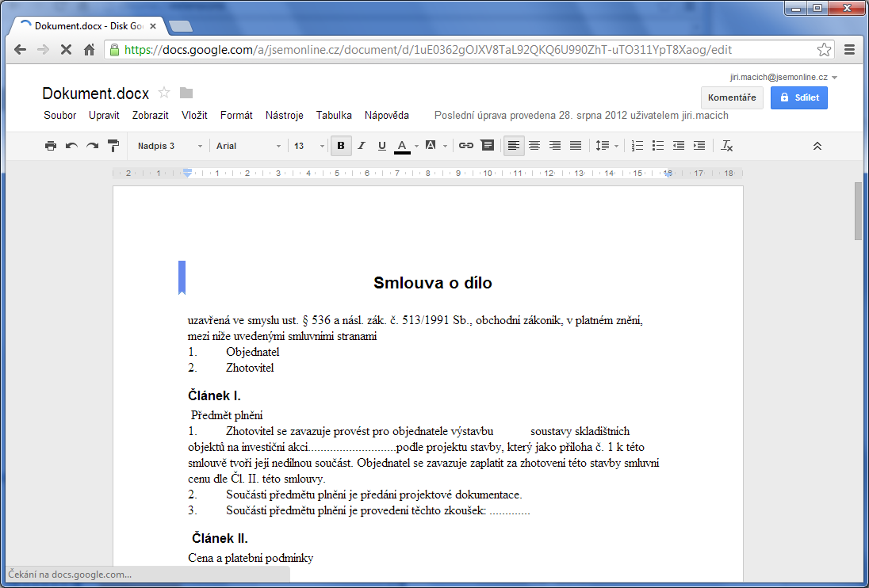869x588 pixels.
Task: Insert a link with the link icon
Action: (x=466, y=146)
